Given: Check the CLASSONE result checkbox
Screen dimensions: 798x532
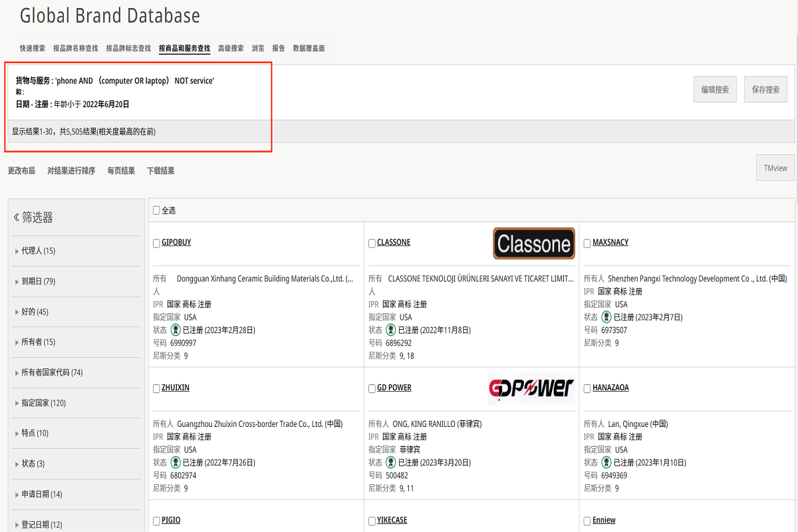Looking at the screenshot, I should 372,243.
